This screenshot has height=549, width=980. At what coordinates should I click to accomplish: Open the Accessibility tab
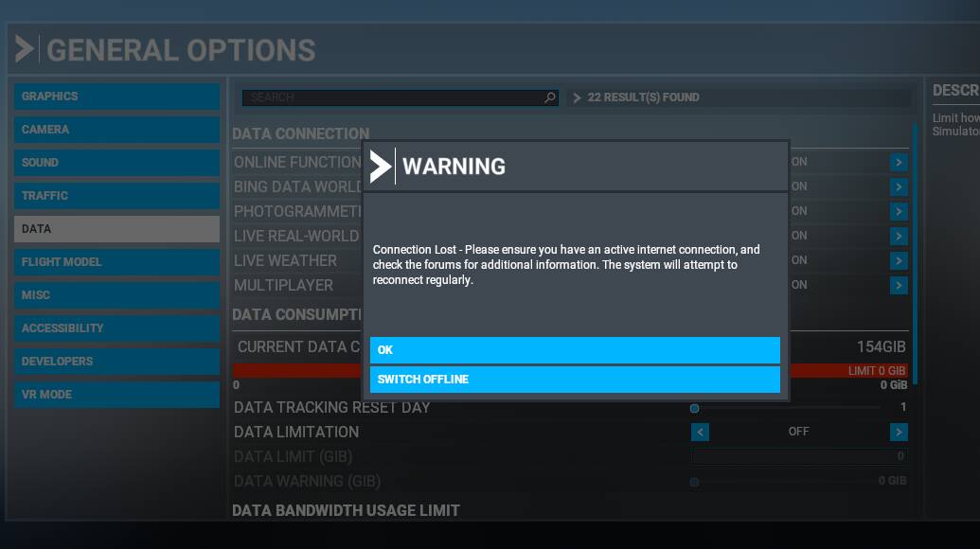click(116, 328)
